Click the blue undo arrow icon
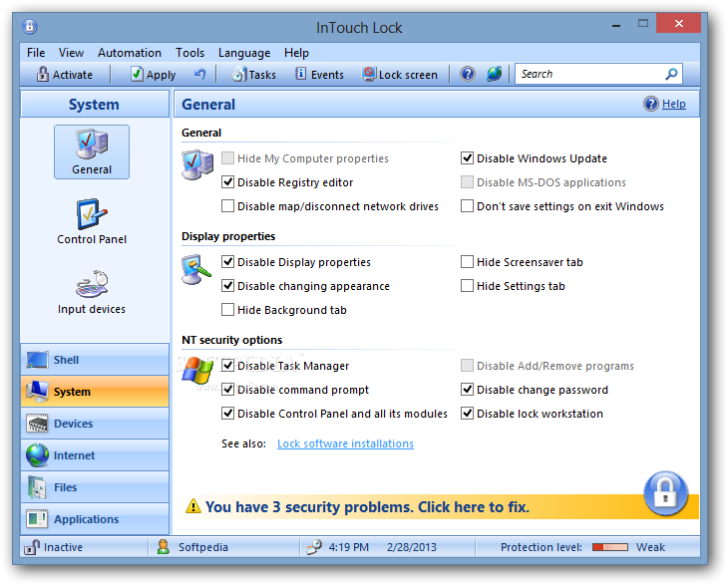This screenshot has height=585, width=728. tap(199, 74)
